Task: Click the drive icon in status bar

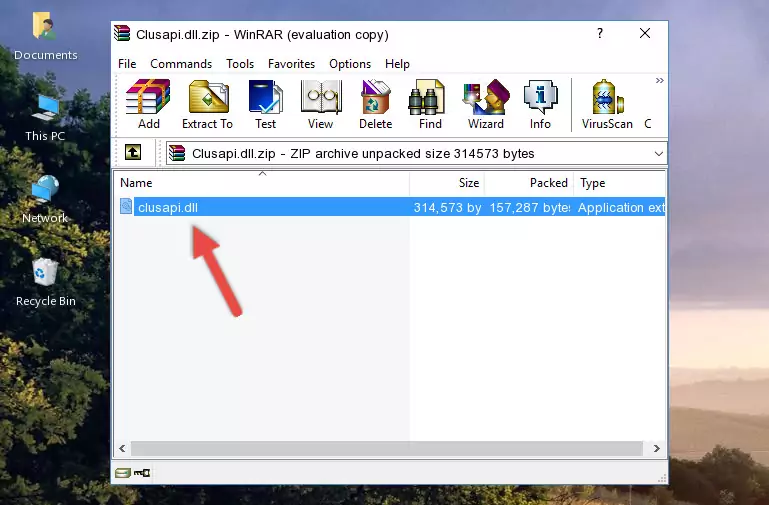Action: click(x=123, y=473)
